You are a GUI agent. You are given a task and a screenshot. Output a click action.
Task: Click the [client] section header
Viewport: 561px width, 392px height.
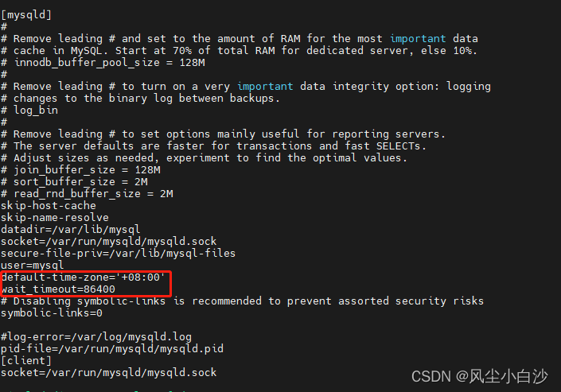26,360
